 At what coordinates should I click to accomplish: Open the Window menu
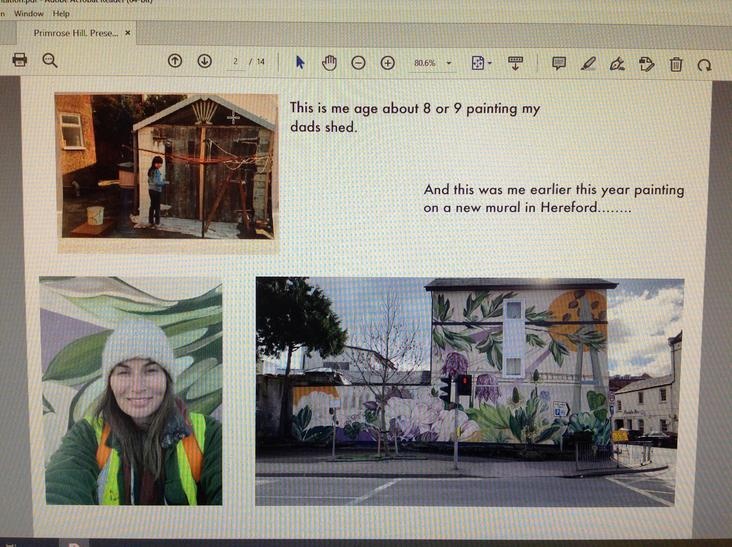(27, 14)
